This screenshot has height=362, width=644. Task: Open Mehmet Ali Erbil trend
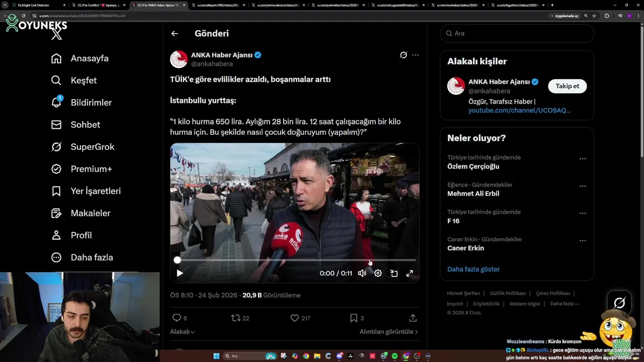473,194
